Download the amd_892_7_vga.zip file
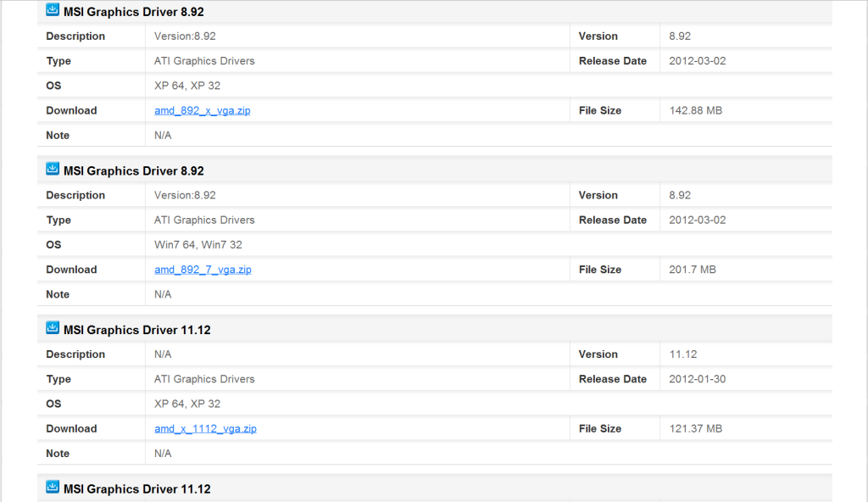Screen dimensions: 868x502 (x=203, y=270)
